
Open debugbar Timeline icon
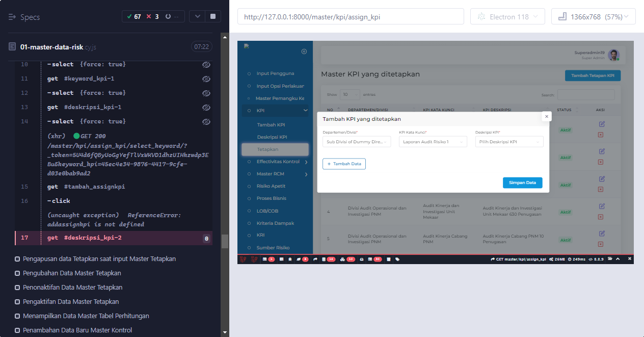pyautogui.click(x=280, y=259)
